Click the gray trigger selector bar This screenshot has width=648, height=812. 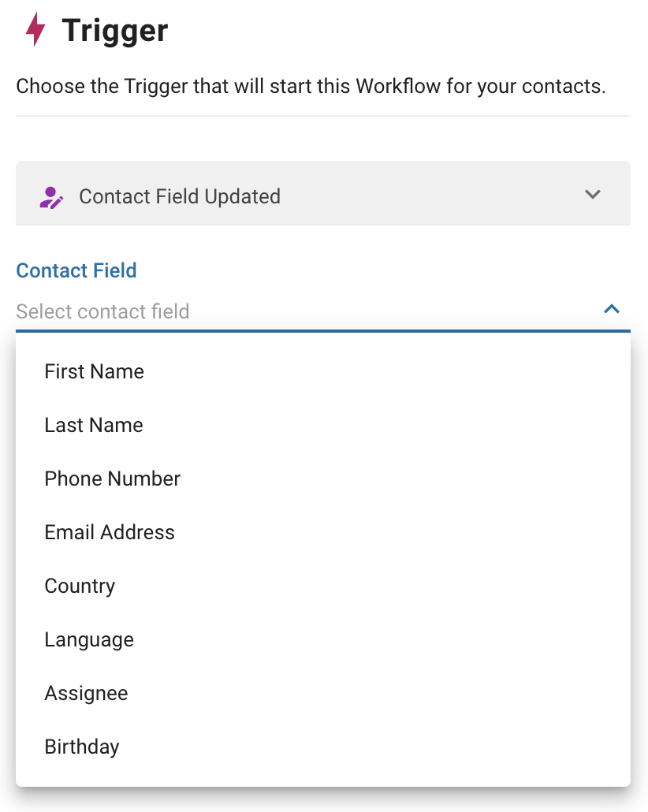tap(323, 194)
